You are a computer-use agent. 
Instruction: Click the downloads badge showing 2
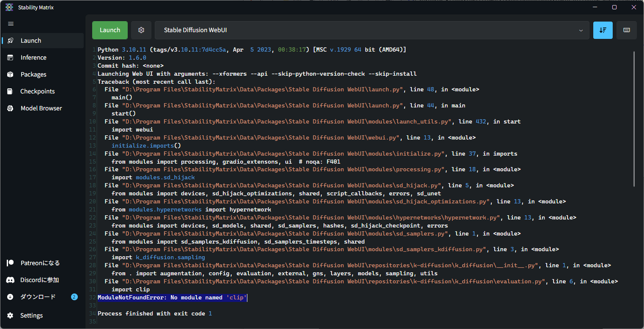74,297
